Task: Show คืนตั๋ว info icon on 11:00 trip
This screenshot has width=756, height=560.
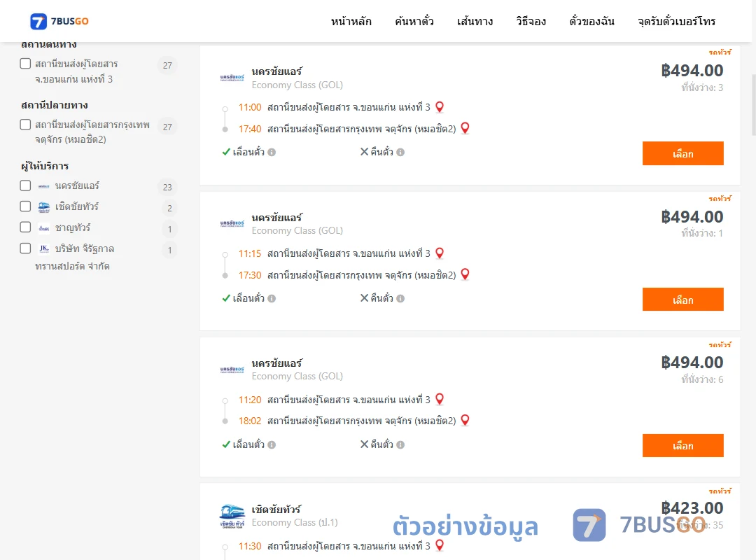Action: click(x=400, y=153)
